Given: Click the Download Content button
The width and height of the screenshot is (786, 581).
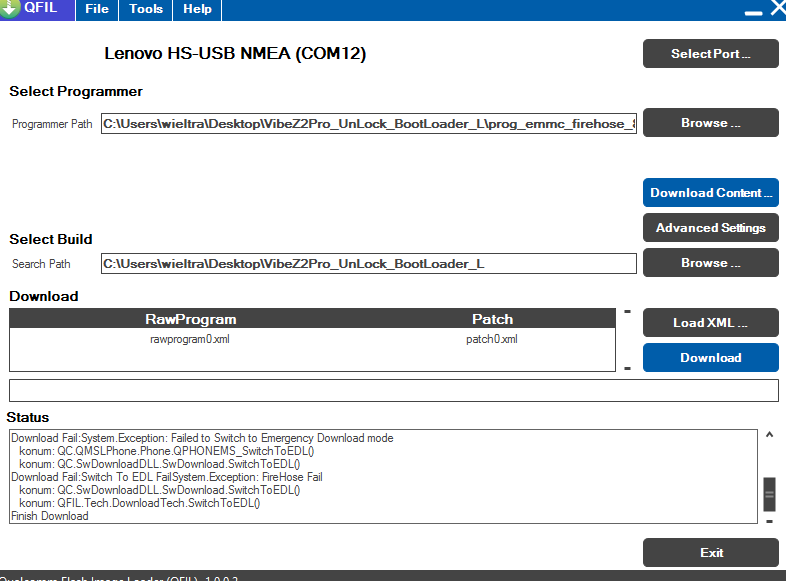Looking at the screenshot, I should coord(710,192).
